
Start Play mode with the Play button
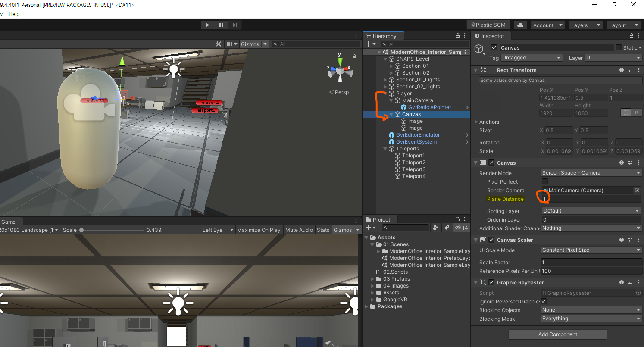point(207,25)
